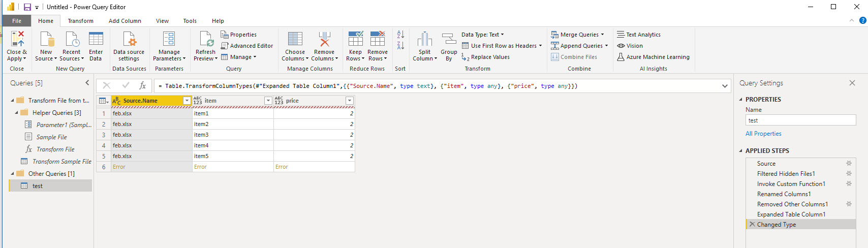Click the Enter Data icon
Image resolution: width=868 pixels, height=248 pixels.
click(96, 39)
